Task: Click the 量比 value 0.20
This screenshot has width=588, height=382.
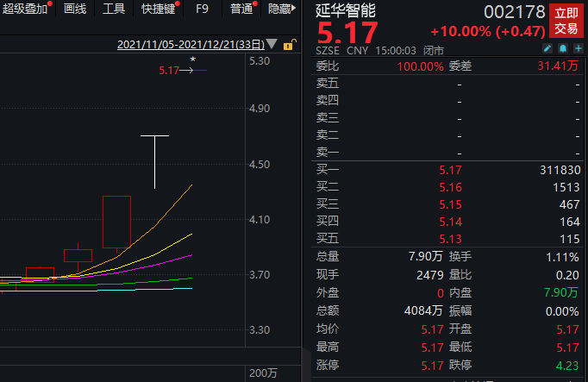Action: (567, 275)
